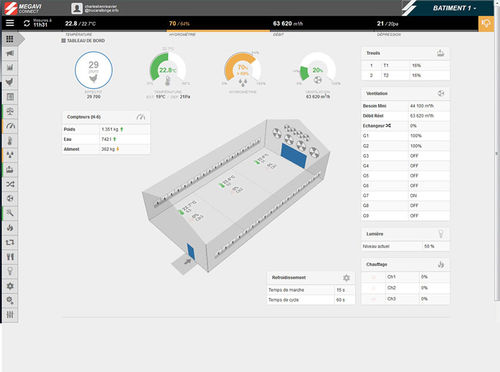The height and width of the screenshot is (372, 500).
Task: Click the Ch3 heating row
Action: (405, 299)
